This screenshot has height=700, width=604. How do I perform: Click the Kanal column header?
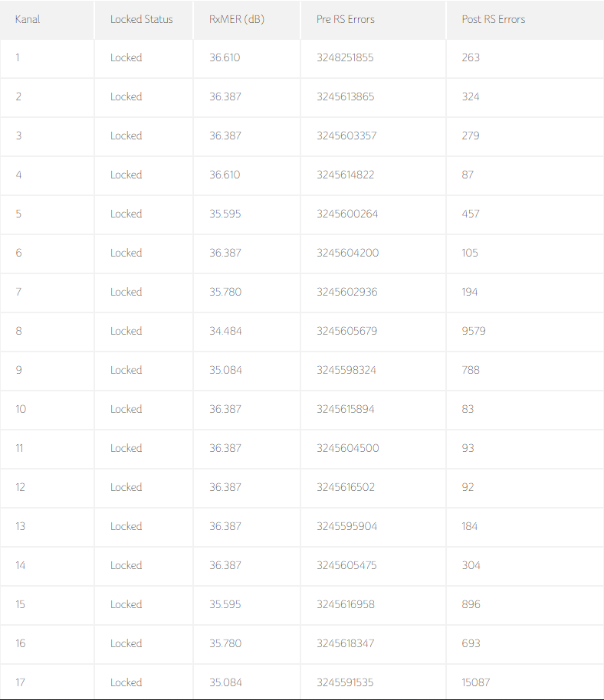click(x=28, y=19)
